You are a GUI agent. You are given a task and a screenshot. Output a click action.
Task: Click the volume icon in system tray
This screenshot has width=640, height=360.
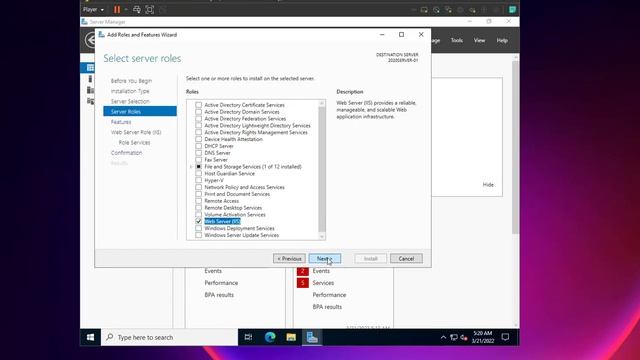(x=464, y=338)
